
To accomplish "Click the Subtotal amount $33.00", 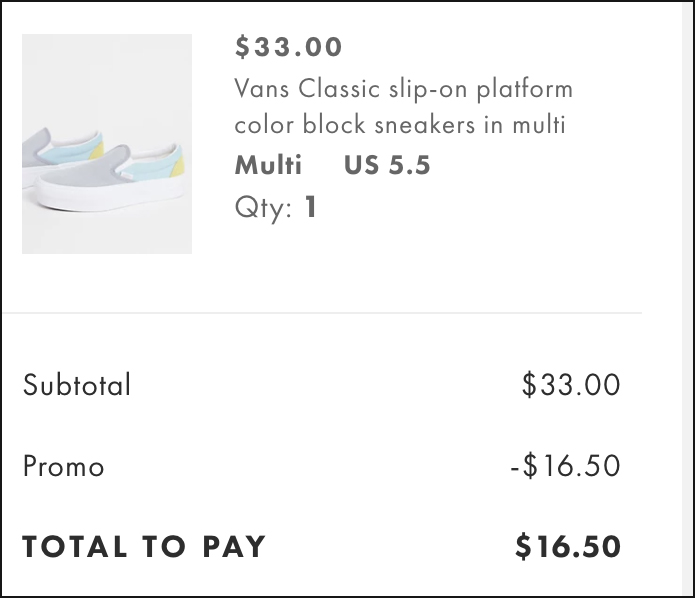I will [x=570, y=385].
